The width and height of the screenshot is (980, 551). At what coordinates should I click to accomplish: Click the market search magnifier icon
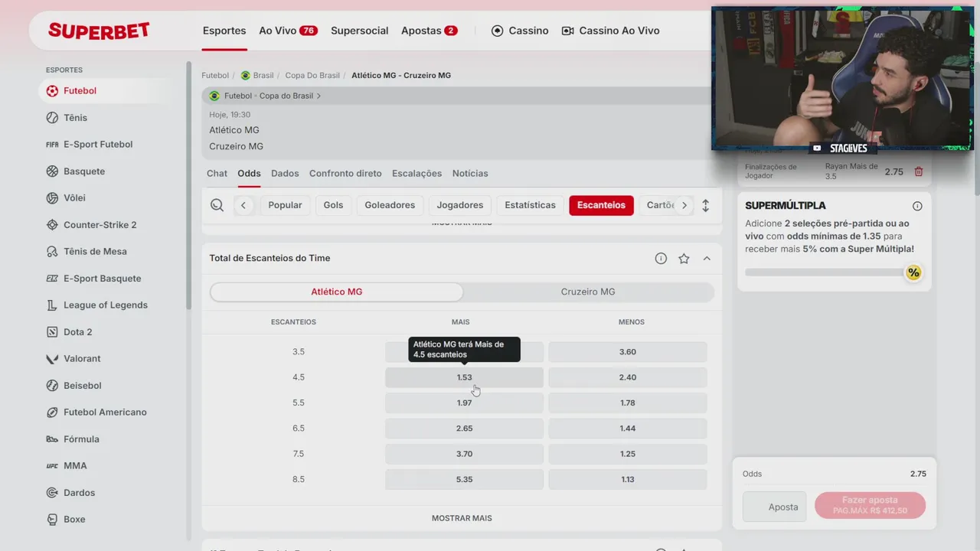tap(217, 205)
